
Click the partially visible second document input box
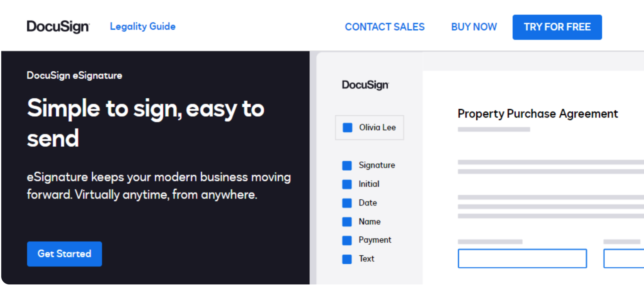624,258
